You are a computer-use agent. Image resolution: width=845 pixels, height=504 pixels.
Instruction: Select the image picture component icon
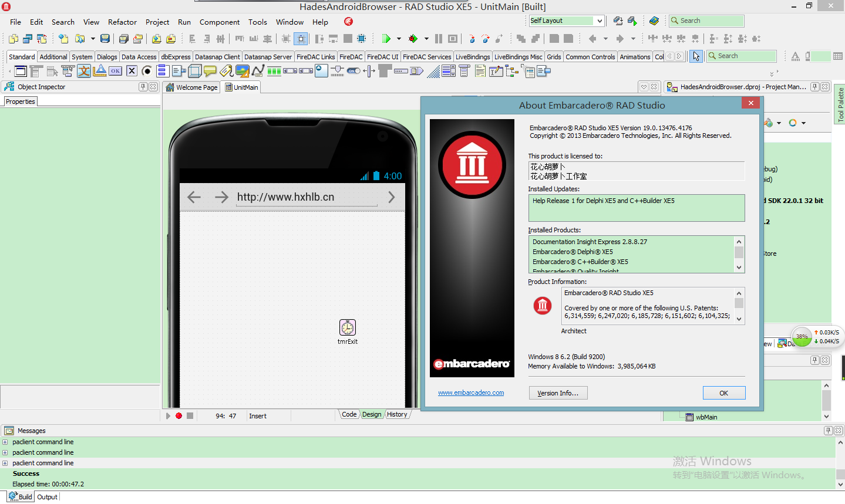pos(242,71)
